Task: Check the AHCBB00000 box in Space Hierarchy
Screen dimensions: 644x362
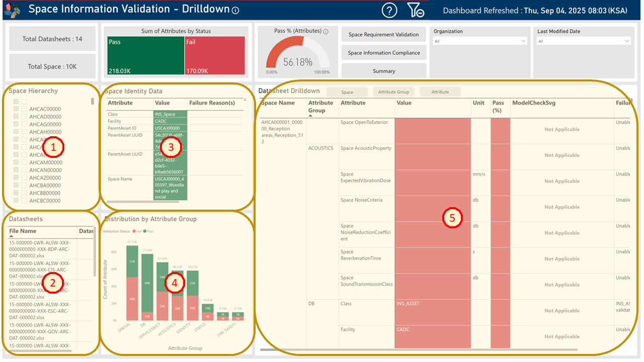Action: pyautogui.click(x=24, y=193)
